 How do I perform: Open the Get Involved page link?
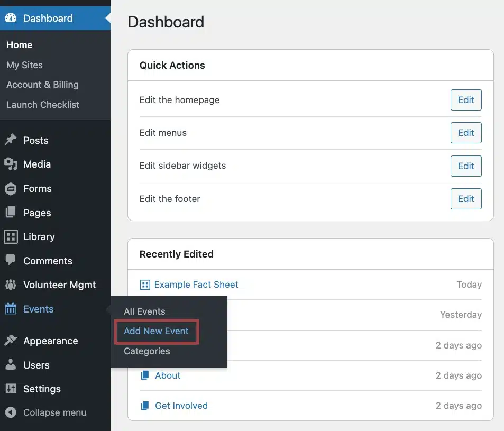(181, 406)
